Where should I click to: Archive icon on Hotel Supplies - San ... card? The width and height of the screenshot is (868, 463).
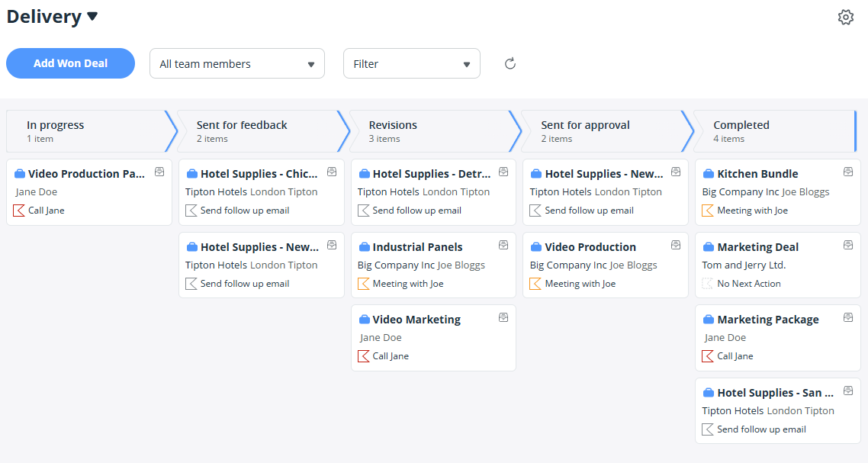[x=848, y=391]
